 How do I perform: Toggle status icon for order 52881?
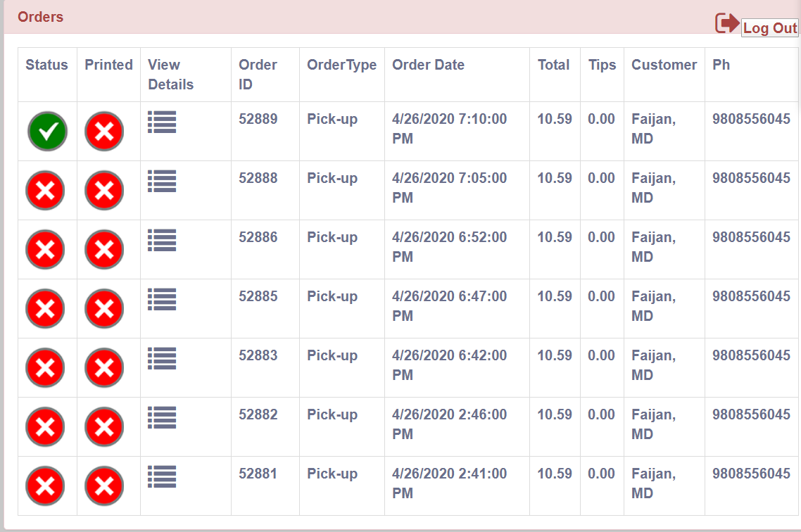click(46, 486)
